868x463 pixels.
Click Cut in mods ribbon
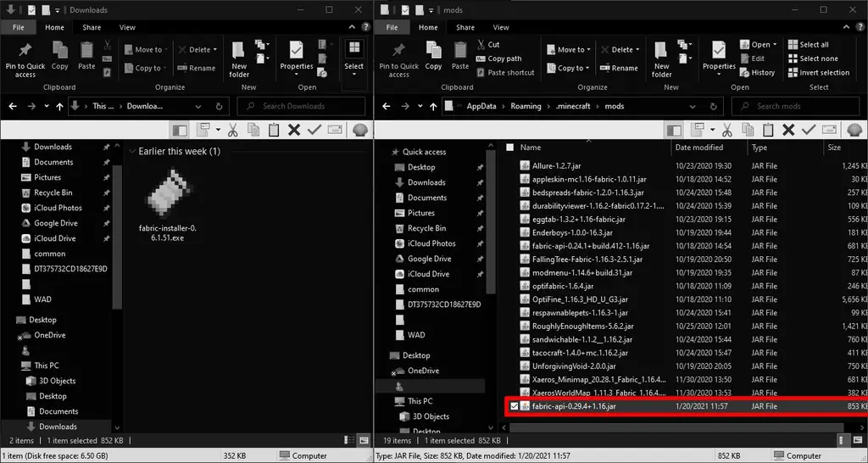tap(487, 44)
